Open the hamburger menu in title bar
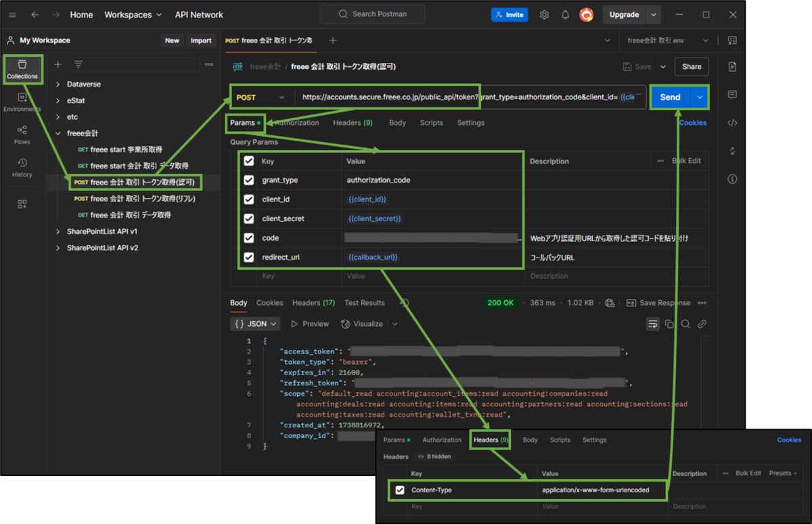 pos(12,15)
